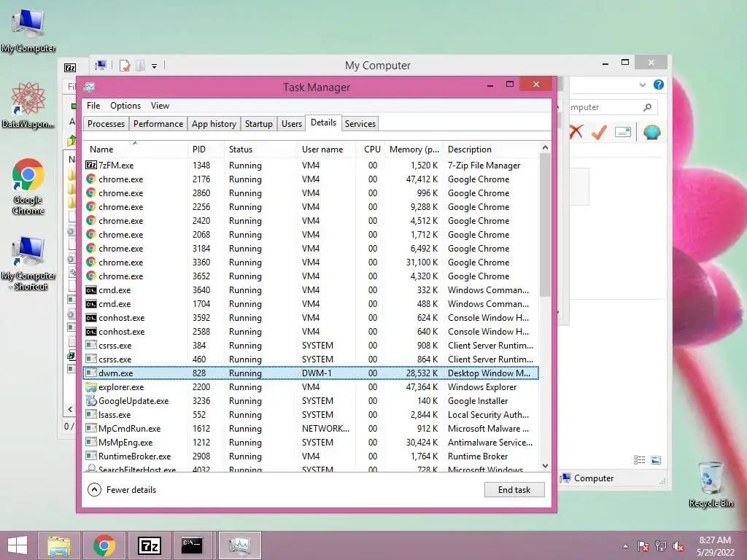This screenshot has width=747, height=560.
Task: Switch to the Startup tab
Action: (x=259, y=124)
